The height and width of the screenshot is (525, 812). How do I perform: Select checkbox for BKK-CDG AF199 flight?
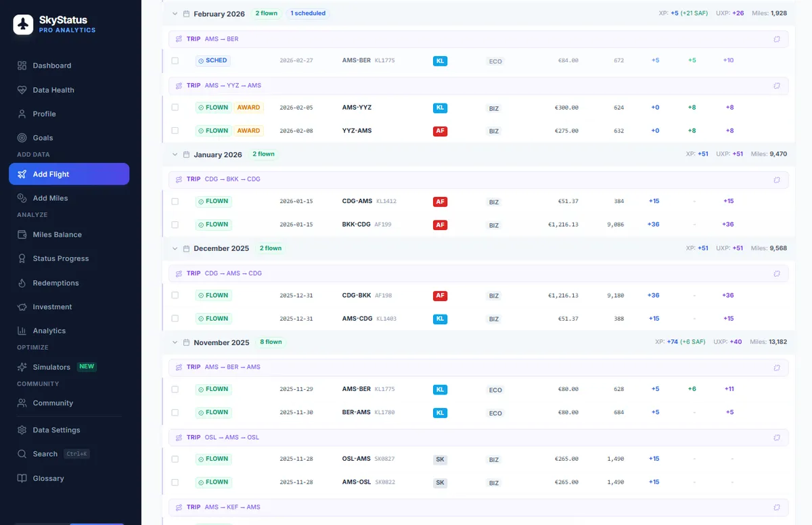pos(175,225)
